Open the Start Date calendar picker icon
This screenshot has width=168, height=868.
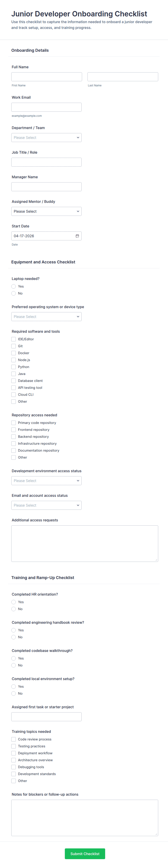77,236
